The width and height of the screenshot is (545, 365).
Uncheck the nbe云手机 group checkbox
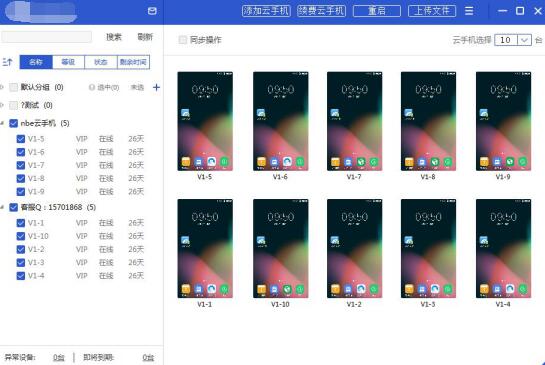click(x=14, y=123)
